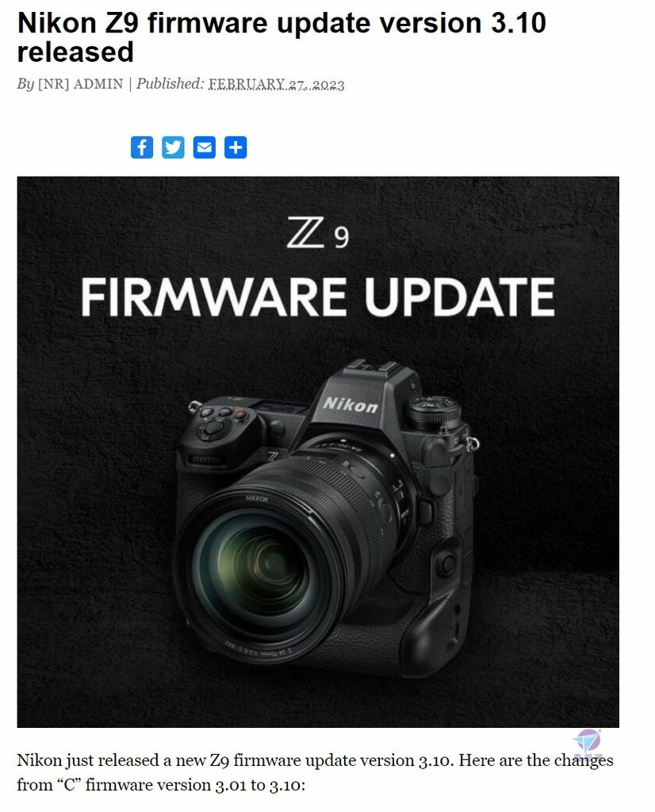Click the camera's top shutter button cluster
This screenshot has height=812, width=655.
(x=217, y=420)
